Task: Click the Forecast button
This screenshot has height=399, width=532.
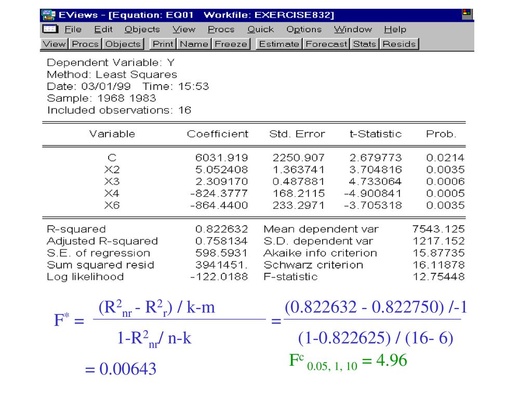Action: [326, 44]
